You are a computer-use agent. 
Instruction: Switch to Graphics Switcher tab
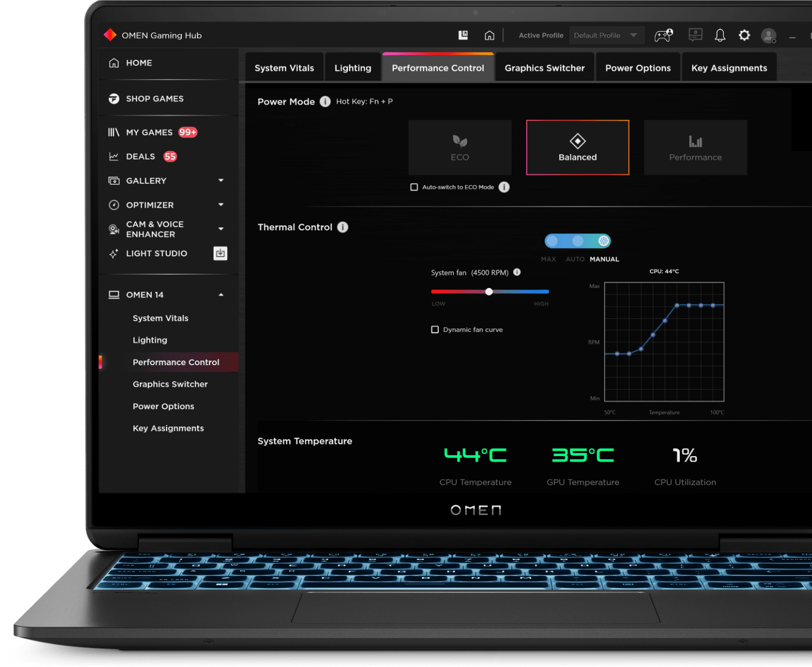point(545,68)
